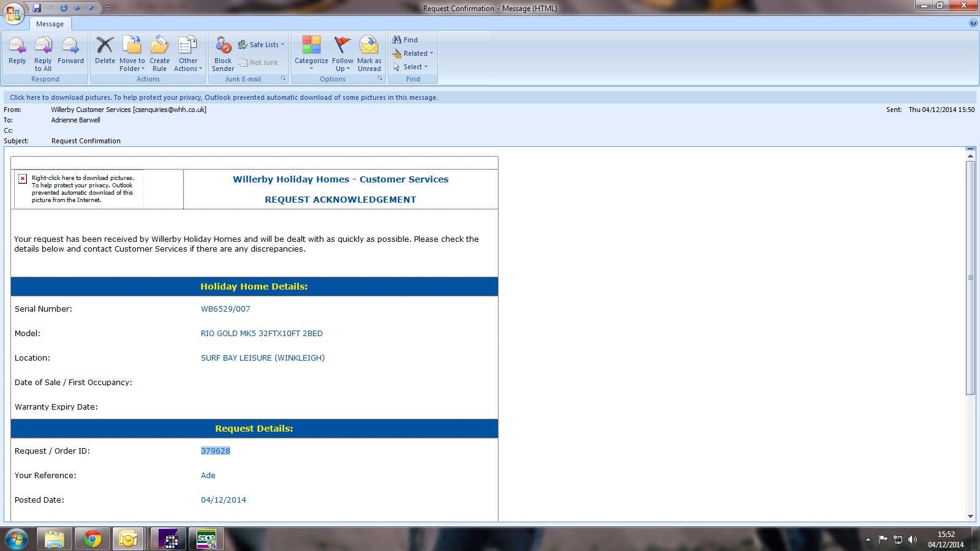Screen dimensions: 980x551
Task: Click the posted date 04/12/2014
Action: [224, 500]
